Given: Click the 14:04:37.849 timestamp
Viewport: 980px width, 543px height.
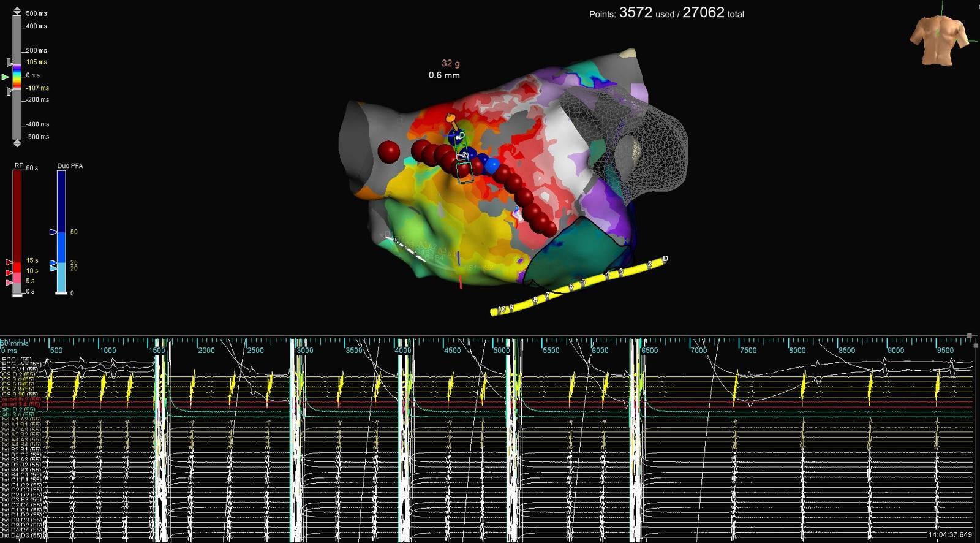Looking at the screenshot, I should (950, 535).
